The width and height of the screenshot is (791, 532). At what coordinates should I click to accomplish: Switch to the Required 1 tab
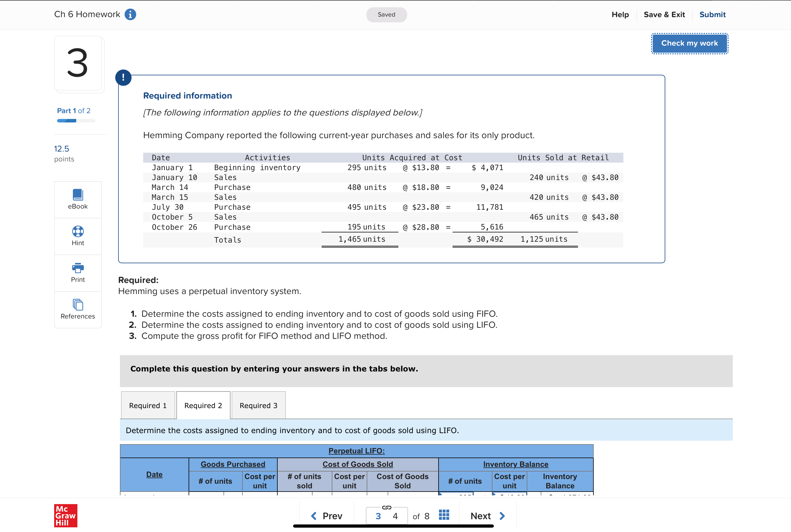coord(148,405)
